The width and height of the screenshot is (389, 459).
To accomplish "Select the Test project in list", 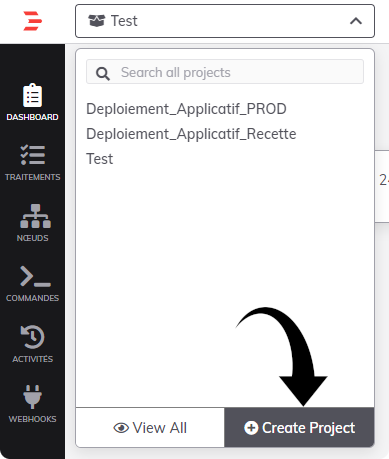I will (x=99, y=159).
